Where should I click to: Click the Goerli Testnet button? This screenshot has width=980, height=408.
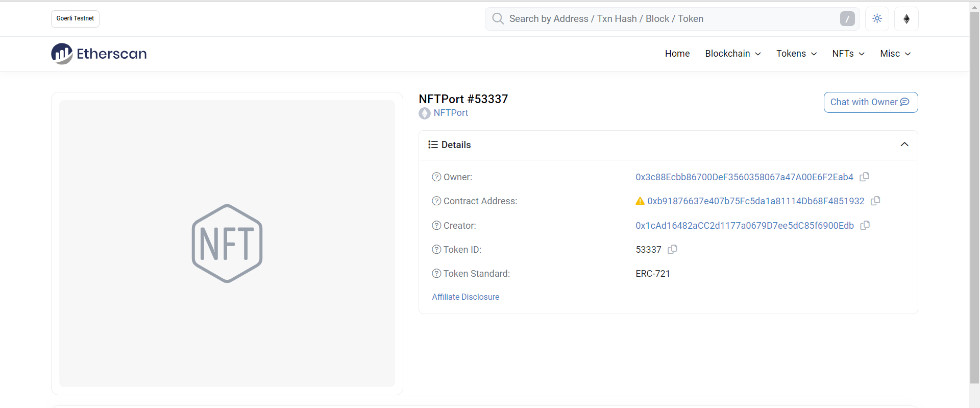pyautogui.click(x=75, y=19)
